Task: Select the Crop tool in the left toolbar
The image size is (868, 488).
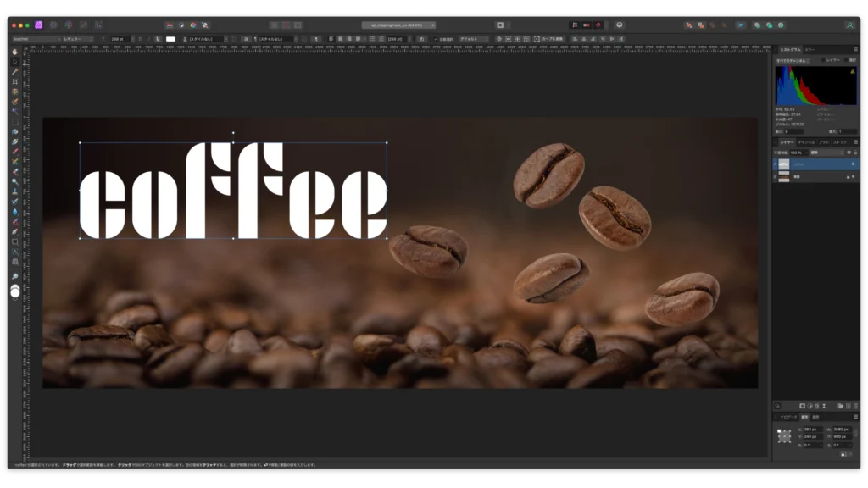Action: [15, 81]
